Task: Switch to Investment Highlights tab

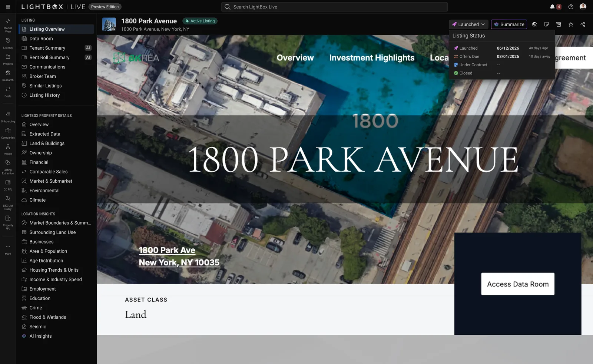Action: 372,57
